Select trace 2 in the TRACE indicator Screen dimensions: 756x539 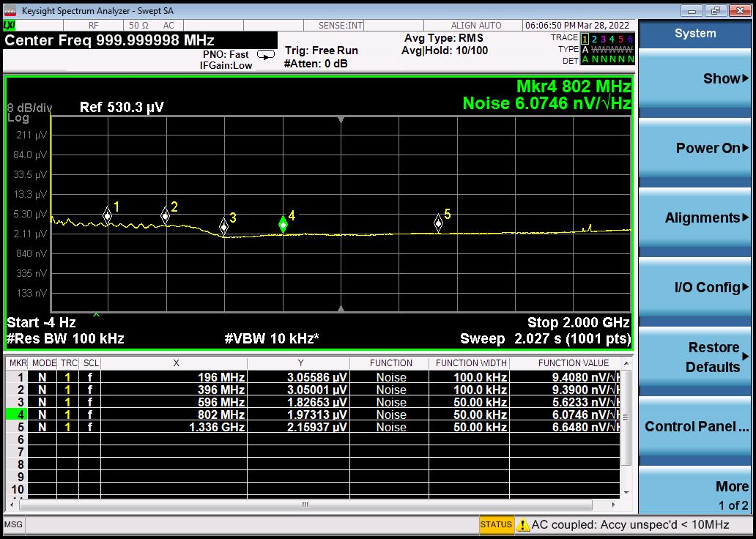click(594, 39)
